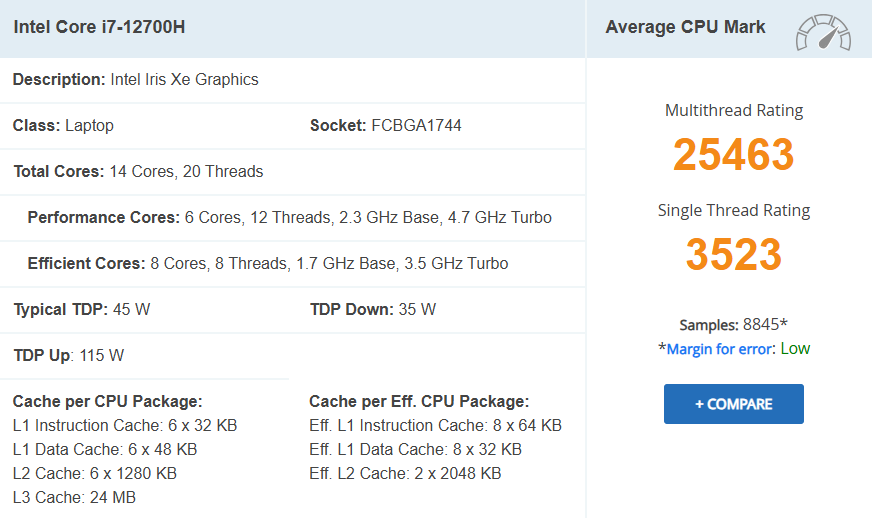Select the Typical TDP 45 W entry
Viewport: 872px width, 518px height.
81,309
